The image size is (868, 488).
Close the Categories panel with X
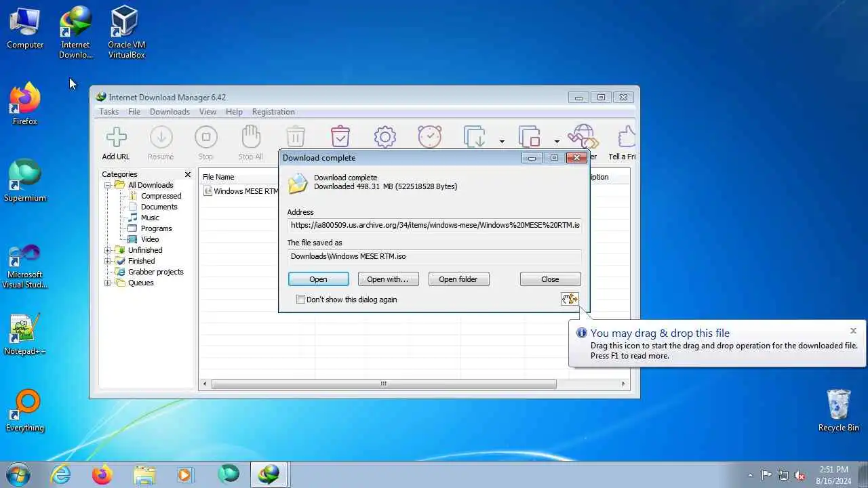pos(188,175)
